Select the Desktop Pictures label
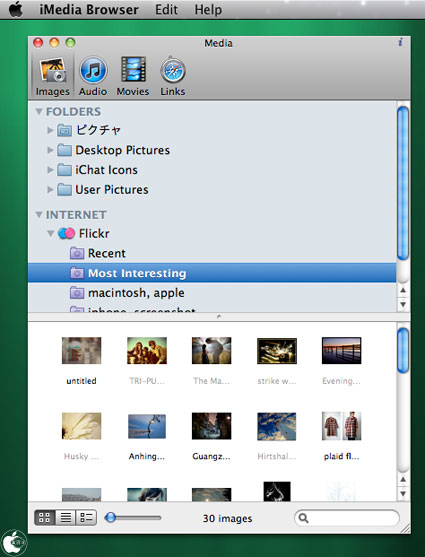The image size is (425, 557). (123, 150)
